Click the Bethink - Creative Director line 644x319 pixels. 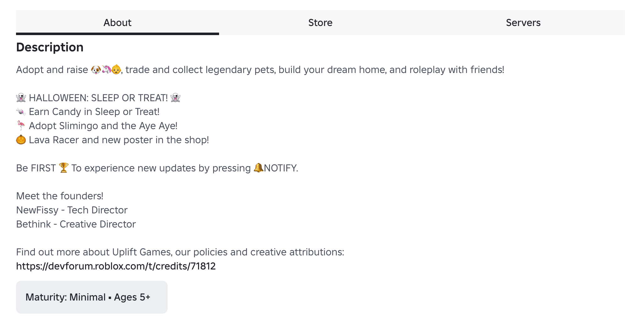76,224
